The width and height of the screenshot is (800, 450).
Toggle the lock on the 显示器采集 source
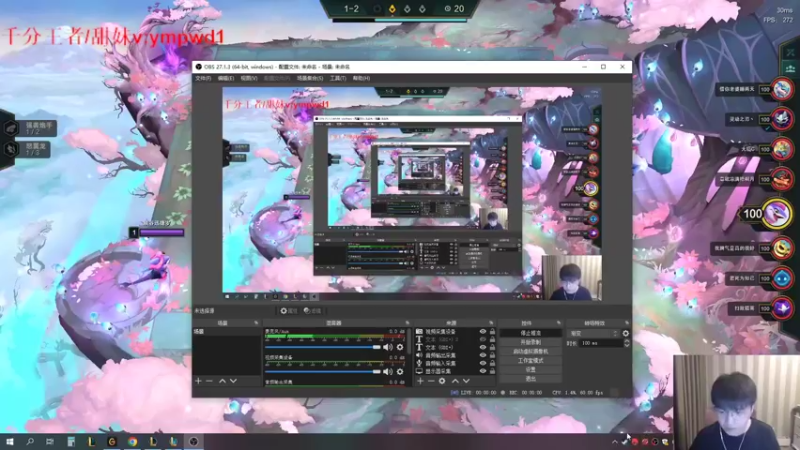point(492,371)
